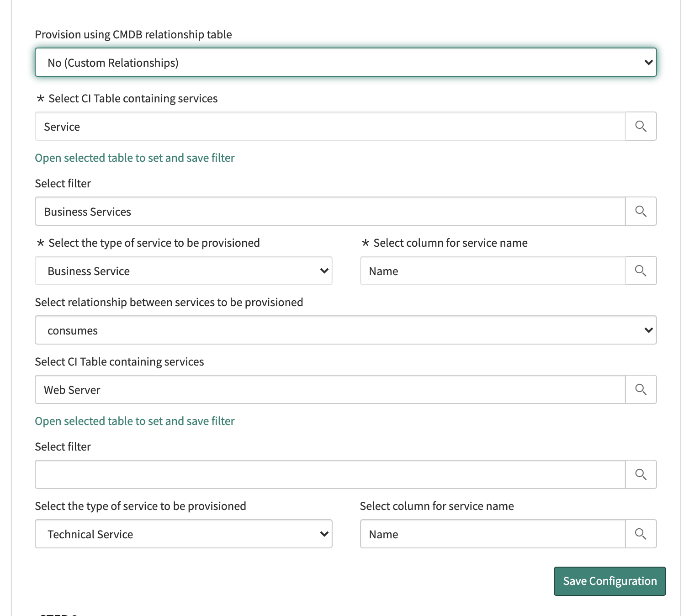
Task: Focus the Business Services filter input
Action: click(330, 211)
